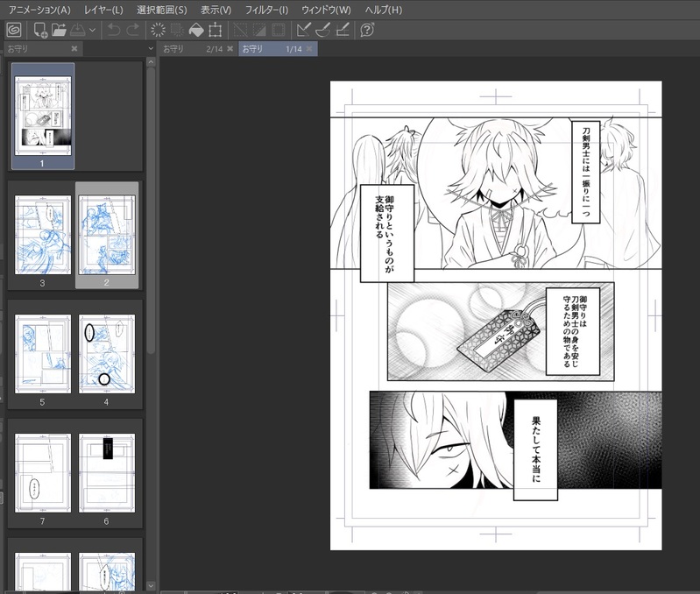Click page manager scroll up arrow
Screen dimensions: 700x594
[151, 62]
